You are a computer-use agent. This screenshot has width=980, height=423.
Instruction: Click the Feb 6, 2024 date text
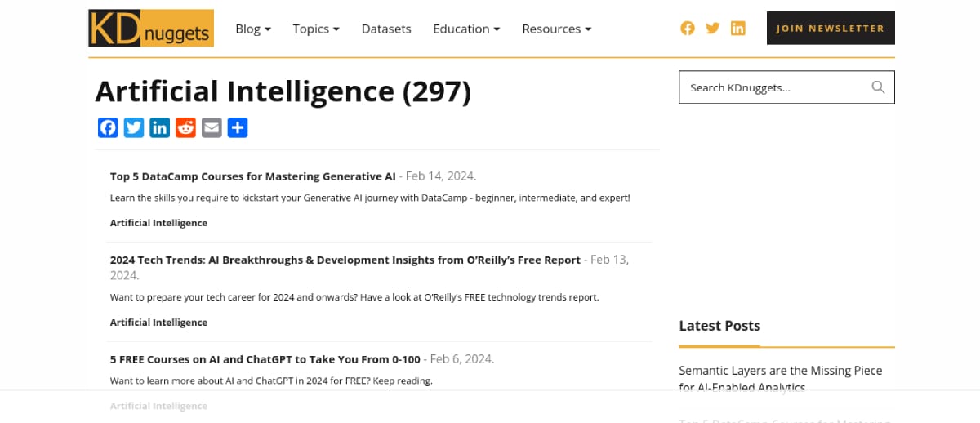tap(462, 358)
